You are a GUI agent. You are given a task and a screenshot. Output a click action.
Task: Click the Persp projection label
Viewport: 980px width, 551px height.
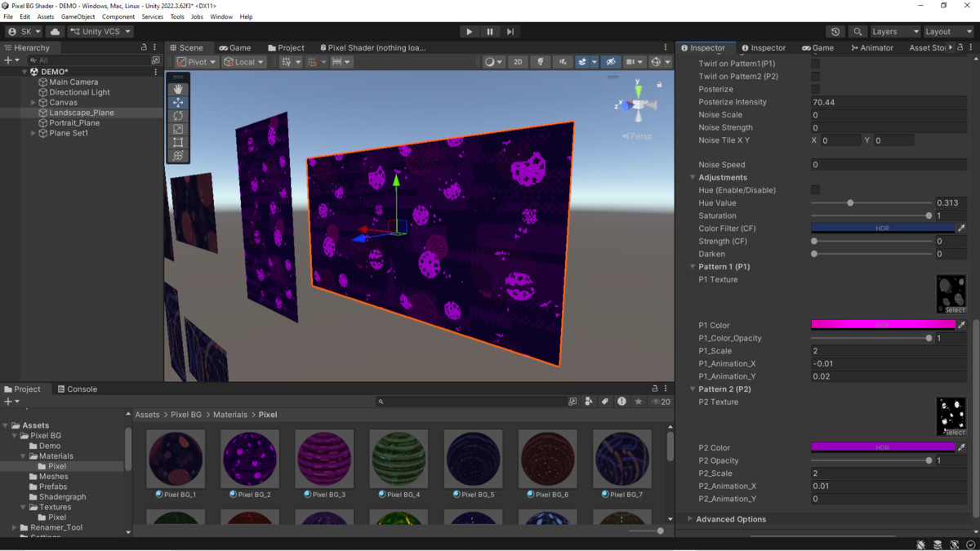point(637,136)
